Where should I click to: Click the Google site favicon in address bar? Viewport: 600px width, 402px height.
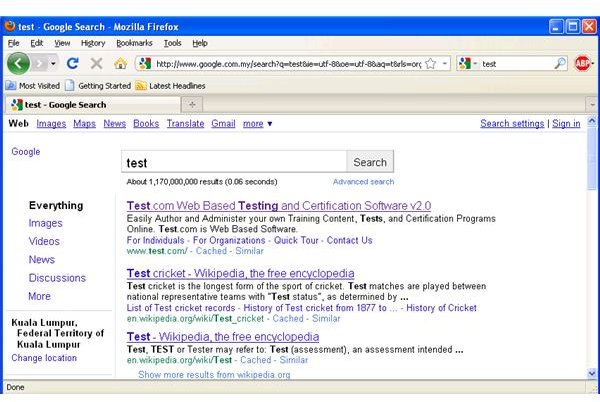pyautogui.click(x=145, y=63)
